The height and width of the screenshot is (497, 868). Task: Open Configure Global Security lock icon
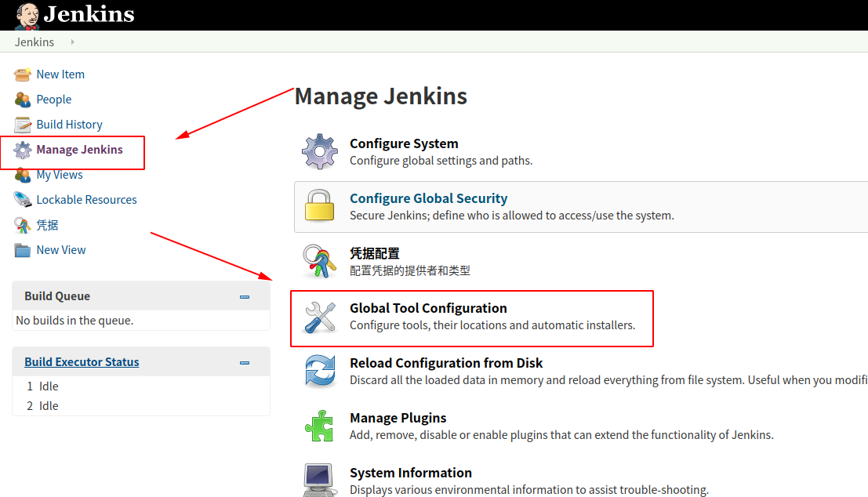(x=320, y=206)
